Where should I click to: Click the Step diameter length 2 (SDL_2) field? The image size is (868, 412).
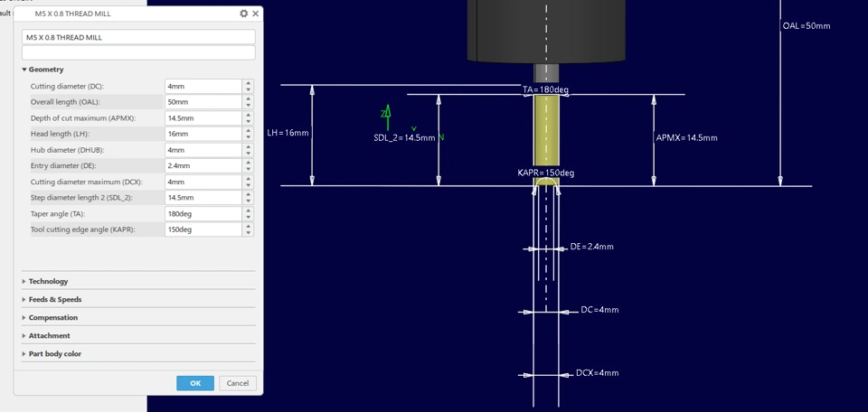[203, 198]
